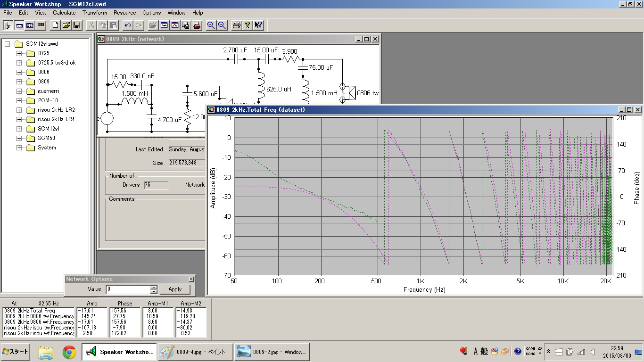Viewport: 644px width, 362px height.
Task: Click the New document toolbar icon
Action: [55, 25]
